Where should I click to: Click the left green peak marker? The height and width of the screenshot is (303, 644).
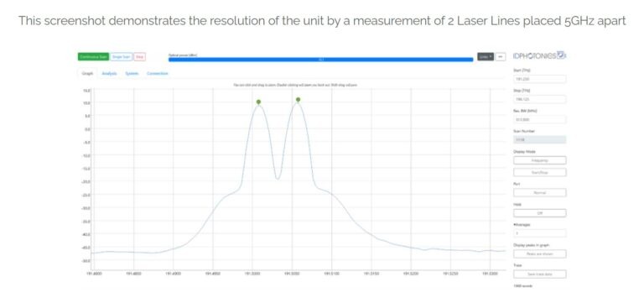click(258, 102)
